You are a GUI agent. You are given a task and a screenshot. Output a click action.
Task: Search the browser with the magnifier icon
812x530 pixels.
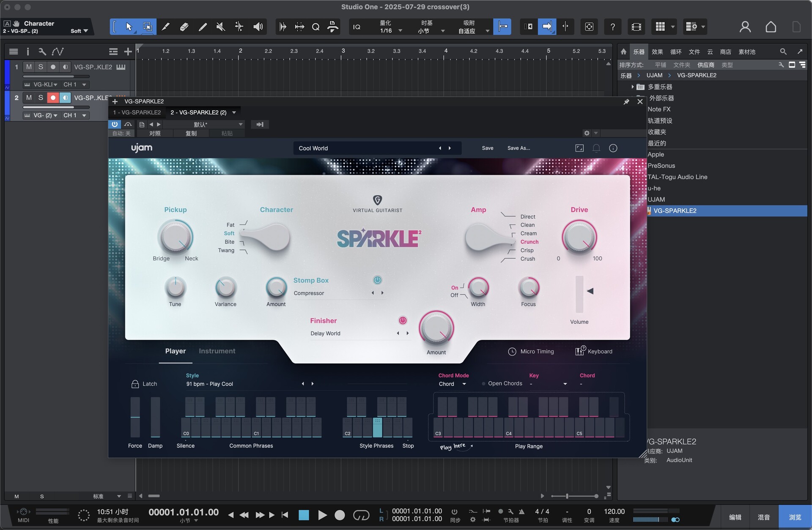(783, 52)
